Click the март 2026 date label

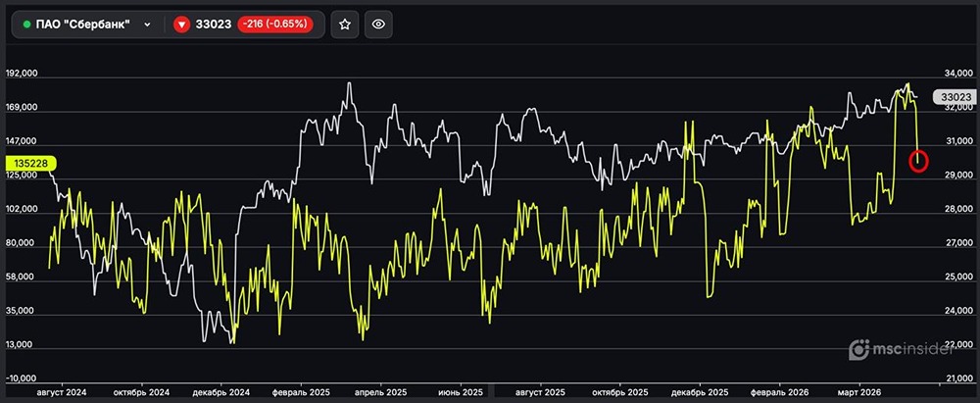click(858, 392)
